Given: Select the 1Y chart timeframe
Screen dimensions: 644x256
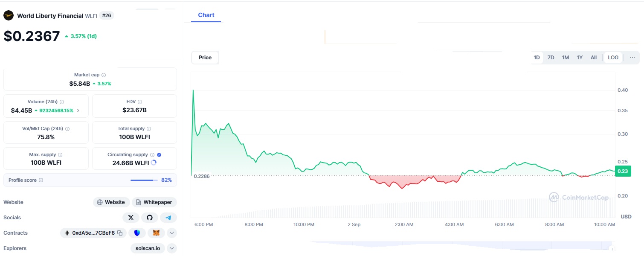Looking at the screenshot, I should 580,58.
